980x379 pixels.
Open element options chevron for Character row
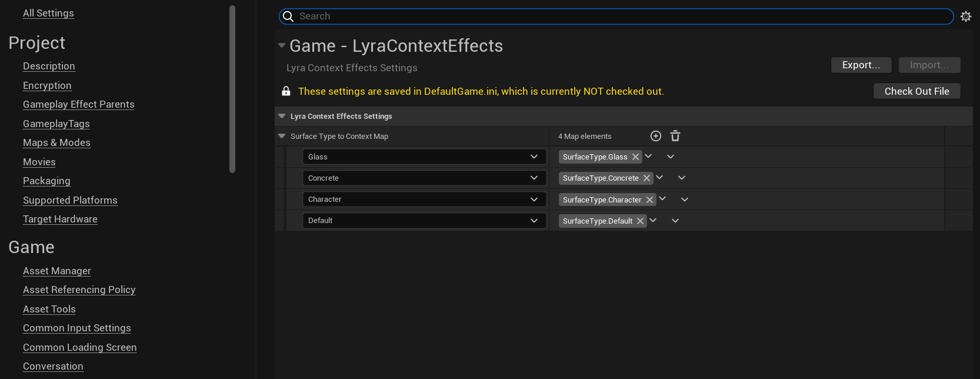685,200
